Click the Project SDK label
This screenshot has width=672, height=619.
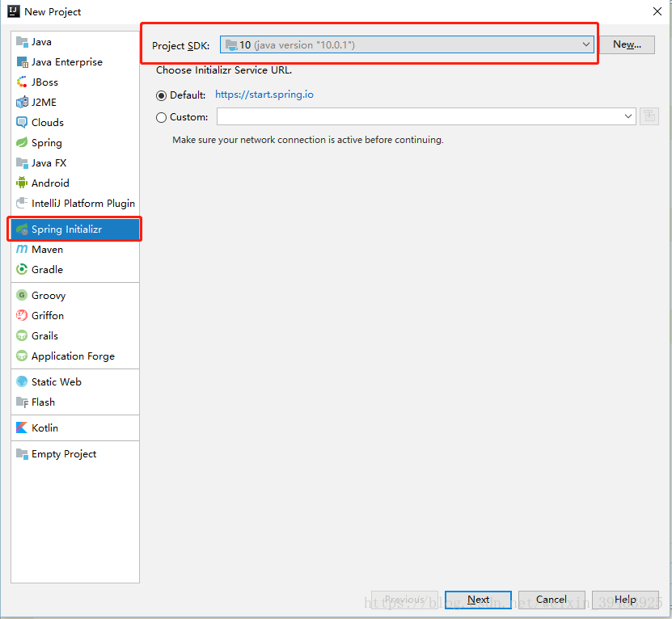181,46
